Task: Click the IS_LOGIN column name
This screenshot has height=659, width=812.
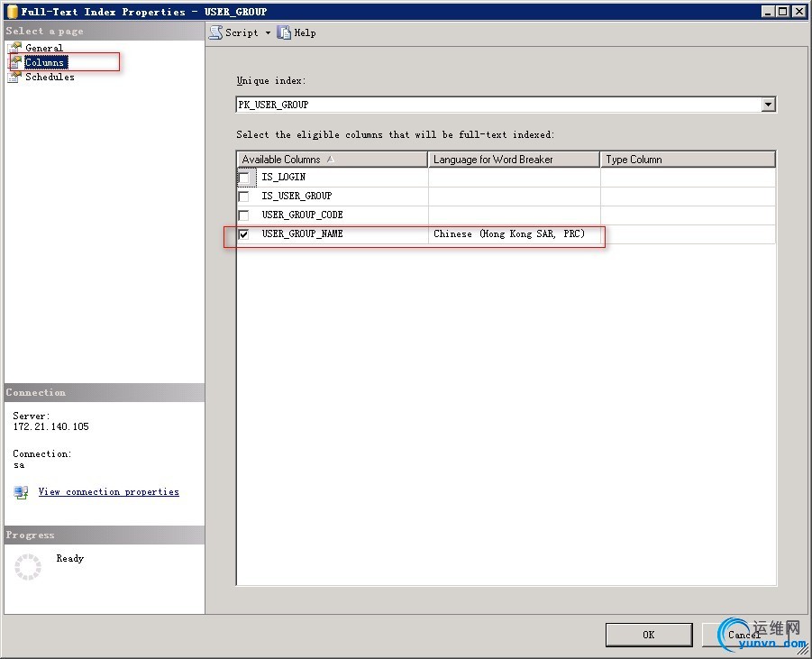Action: (284, 178)
